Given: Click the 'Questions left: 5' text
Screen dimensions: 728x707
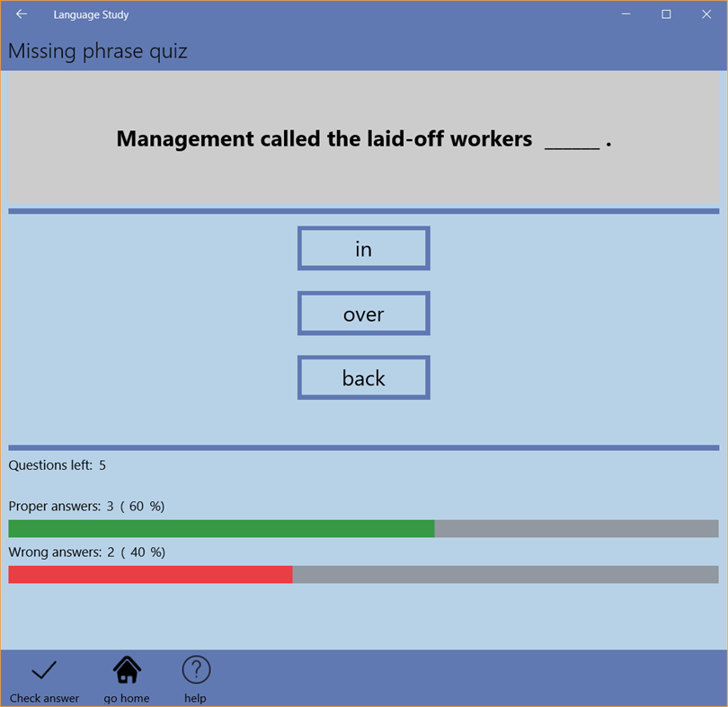Looking at the screenshot, I should point(57,464).
